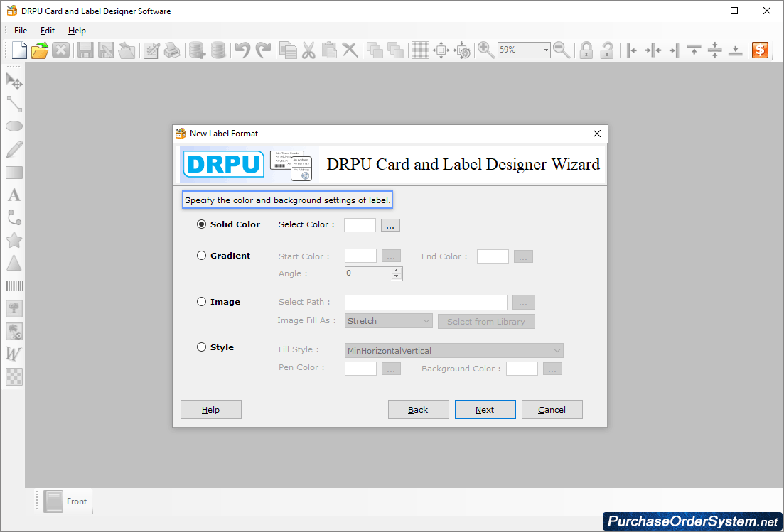Click the Angle value input field
This screenshot has width=784, height=532.
tap(368, 273)
